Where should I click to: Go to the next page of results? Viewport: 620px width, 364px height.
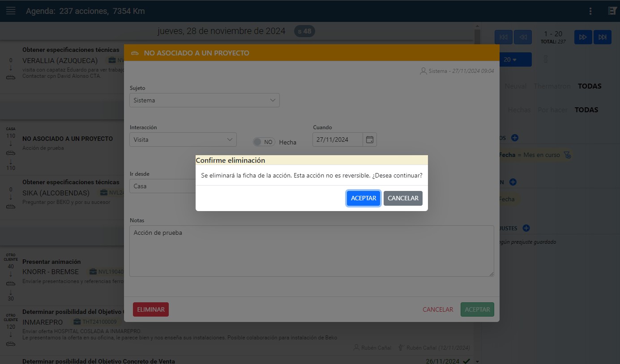pos(583,37)
